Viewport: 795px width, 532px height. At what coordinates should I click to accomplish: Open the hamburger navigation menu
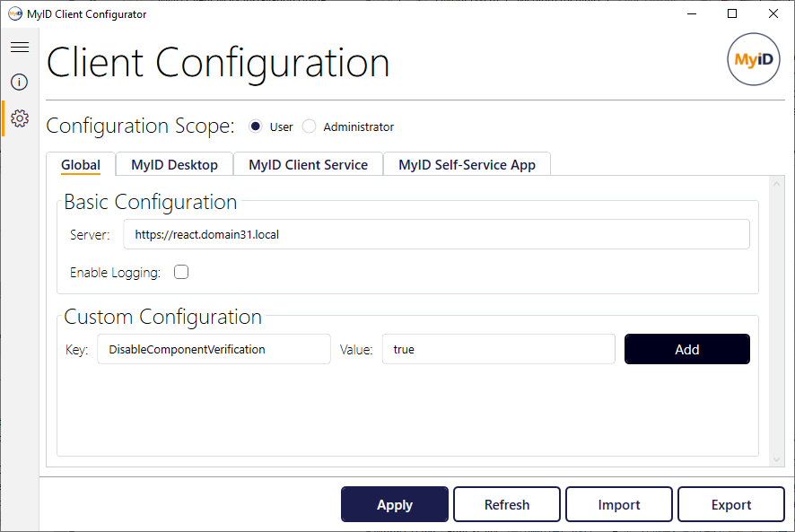(x=20, y=48)
